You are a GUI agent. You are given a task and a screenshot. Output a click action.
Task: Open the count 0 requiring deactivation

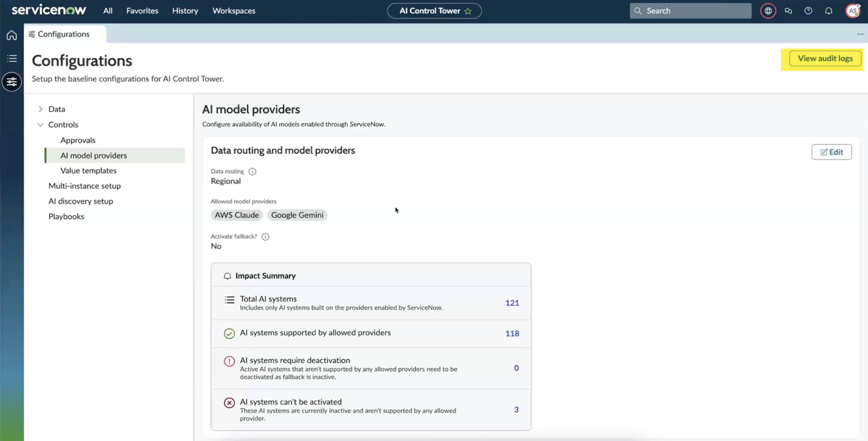coord(516,368)
